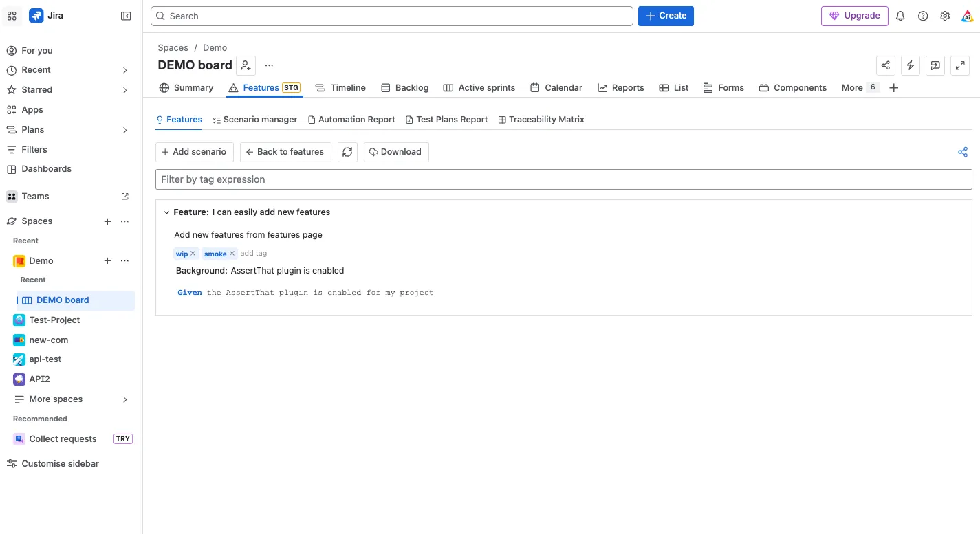Click the refresh icon next to Back to features

[347, 152]
